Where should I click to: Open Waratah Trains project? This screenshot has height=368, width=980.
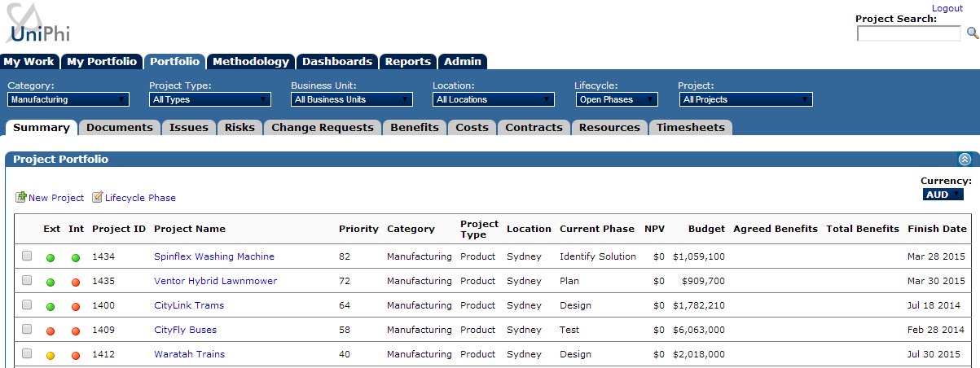coord(190,354)
